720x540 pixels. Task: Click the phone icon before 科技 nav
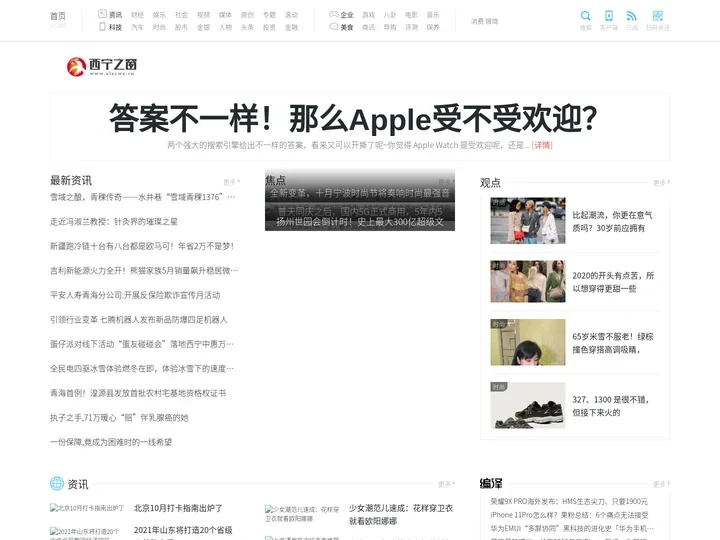[x=102, y=27]
